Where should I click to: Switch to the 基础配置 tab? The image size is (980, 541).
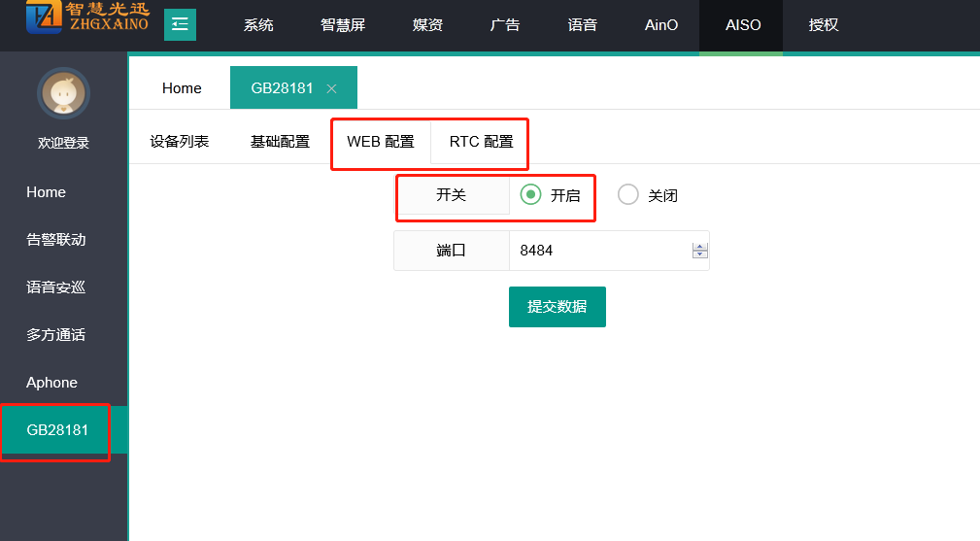[280, 142]
